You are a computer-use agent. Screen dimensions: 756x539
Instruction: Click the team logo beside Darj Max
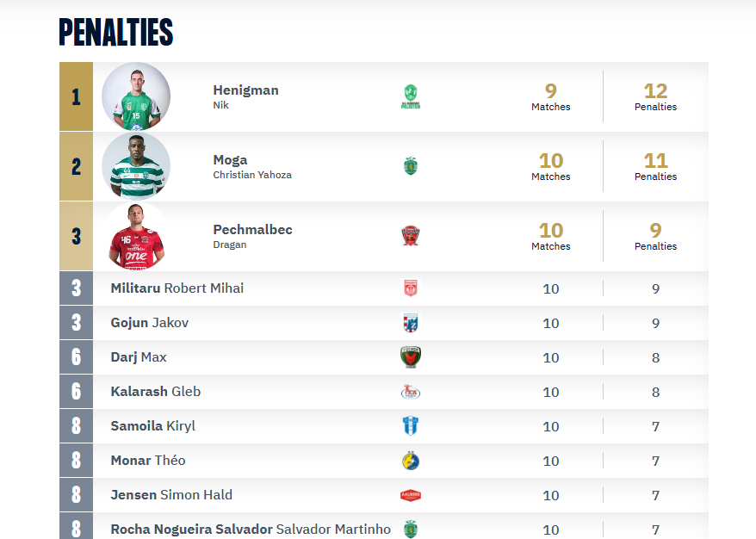pyautogui.click(x=411, y=357)
